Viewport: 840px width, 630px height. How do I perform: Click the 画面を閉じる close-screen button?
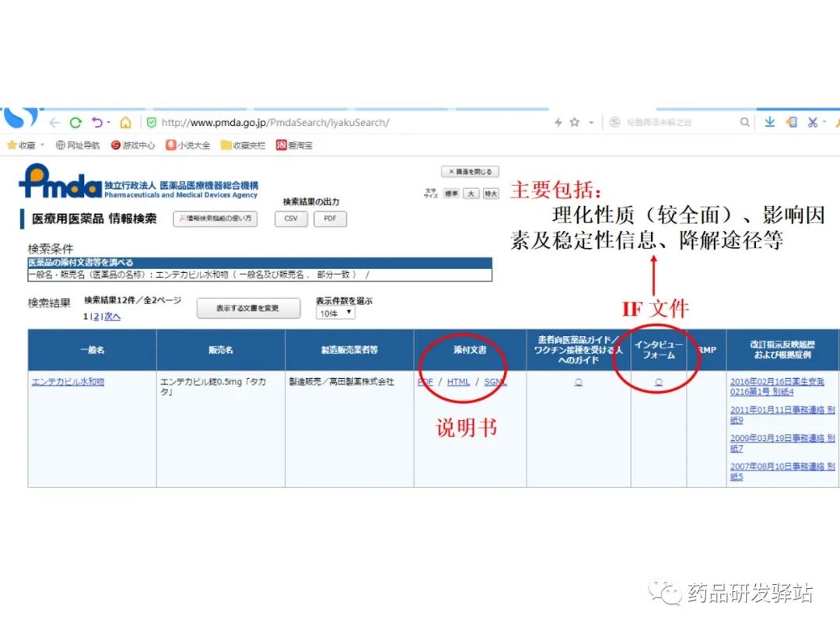tap(470, 171)
